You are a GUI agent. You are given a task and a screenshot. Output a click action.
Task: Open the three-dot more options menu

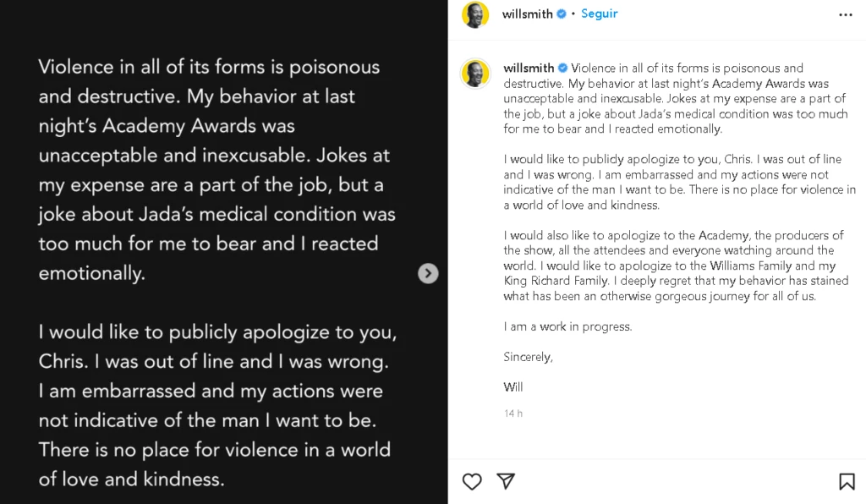(x=846, y=15)
